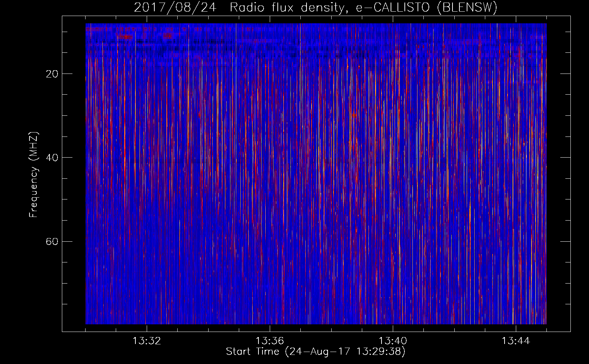The width and height of the screenshot is (589, 364).
Task: Click the 20 frequency tick label
Action: click(x=52, y=74)
